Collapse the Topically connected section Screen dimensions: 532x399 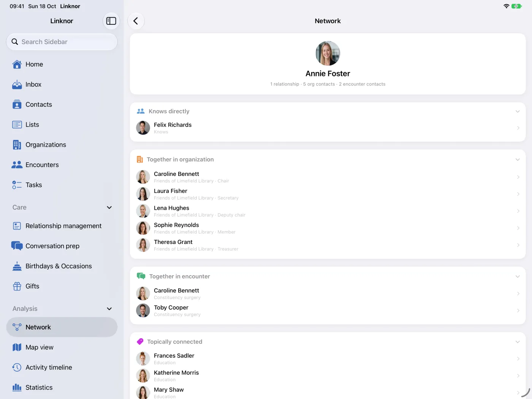(x=518, y=342)
